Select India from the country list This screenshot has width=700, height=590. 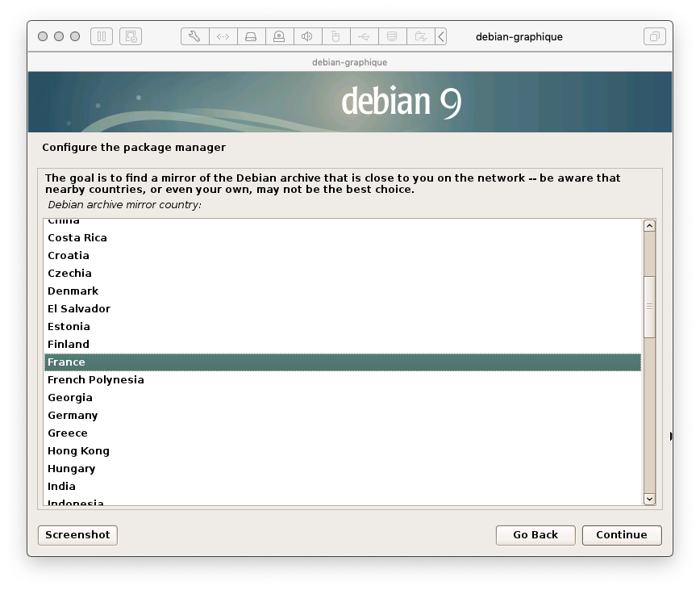pyautogui.click(x=343, y=487)
